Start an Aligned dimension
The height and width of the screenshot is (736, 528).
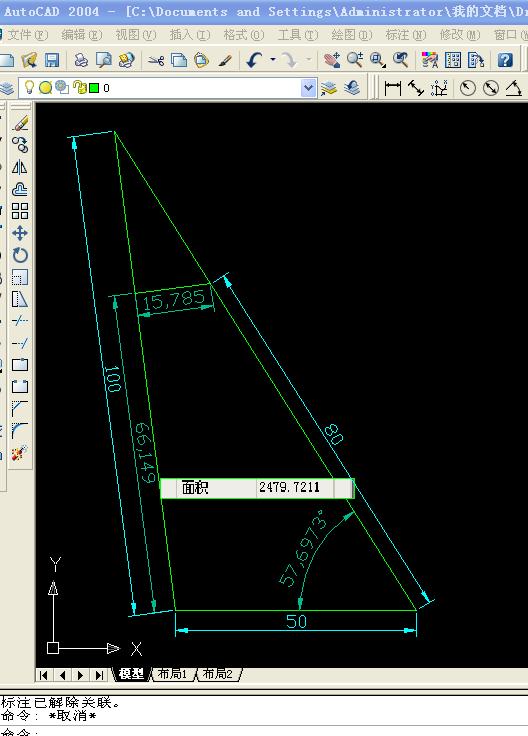coord(416,88)
